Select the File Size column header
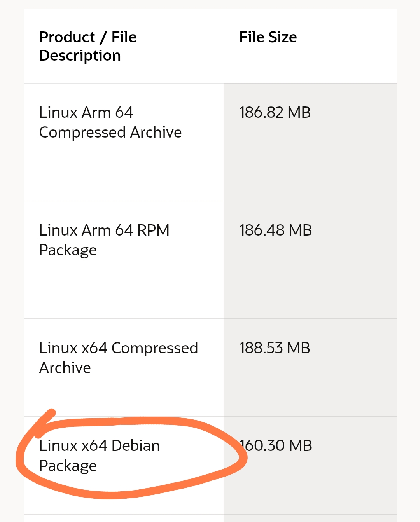Image resolution: width=420 pixels, height=522 pixels. coord(268,37)
